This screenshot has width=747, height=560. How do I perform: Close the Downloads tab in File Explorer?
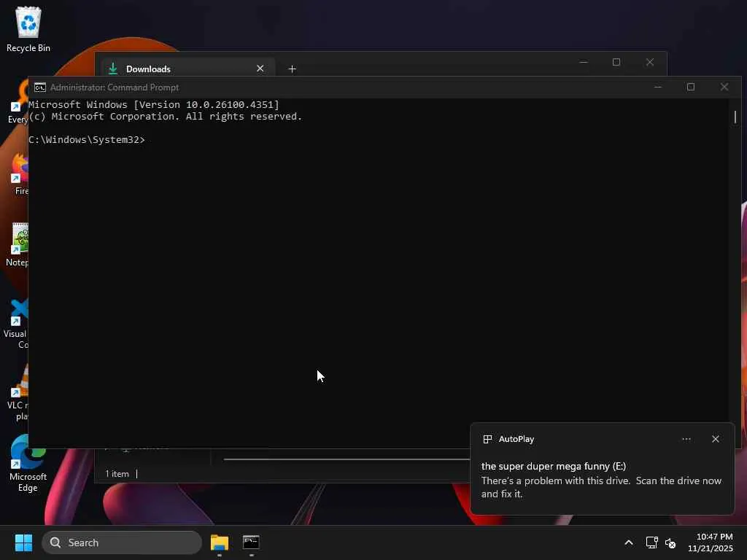260,69
